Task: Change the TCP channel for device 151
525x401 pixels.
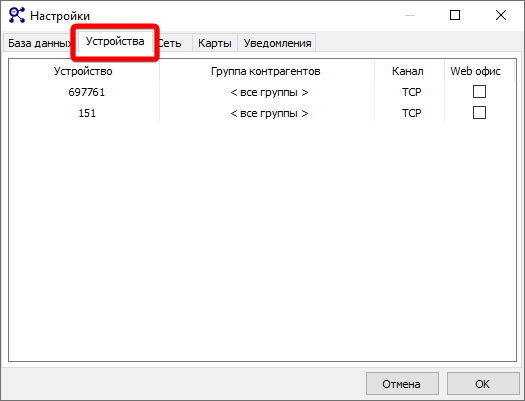Action: point(411,113)
